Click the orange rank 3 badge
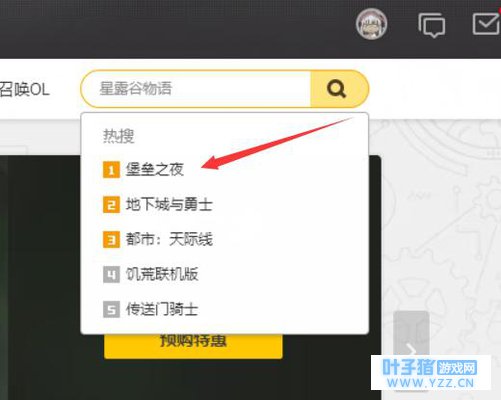Screen dimensions: 501x400 tap(111, 240)
